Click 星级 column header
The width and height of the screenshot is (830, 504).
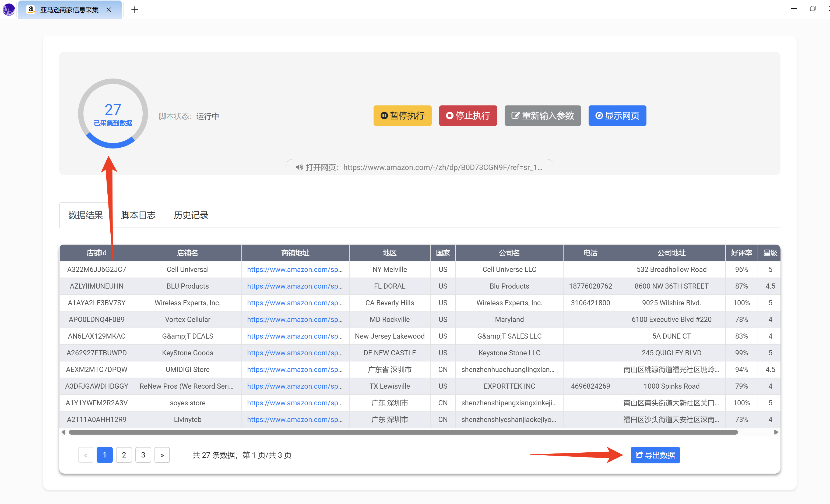[x=770, y=253]
